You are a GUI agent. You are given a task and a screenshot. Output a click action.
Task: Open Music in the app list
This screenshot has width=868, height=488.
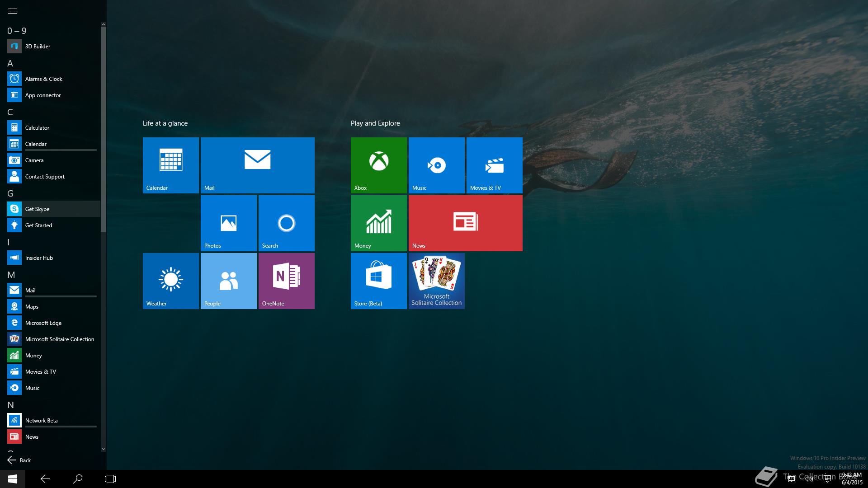click(x=53, y=388)
